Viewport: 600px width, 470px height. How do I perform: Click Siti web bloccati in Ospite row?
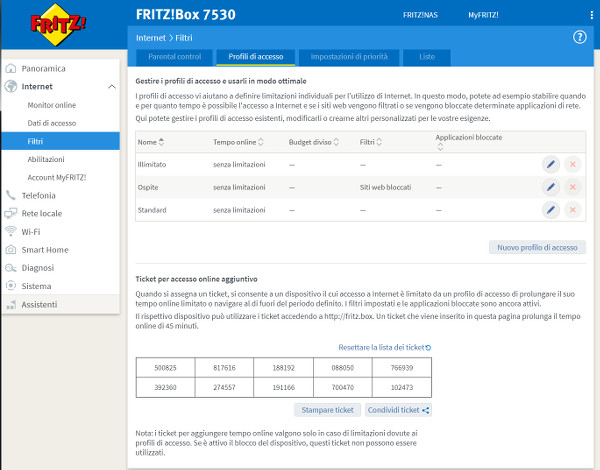[x=385, y=187]
